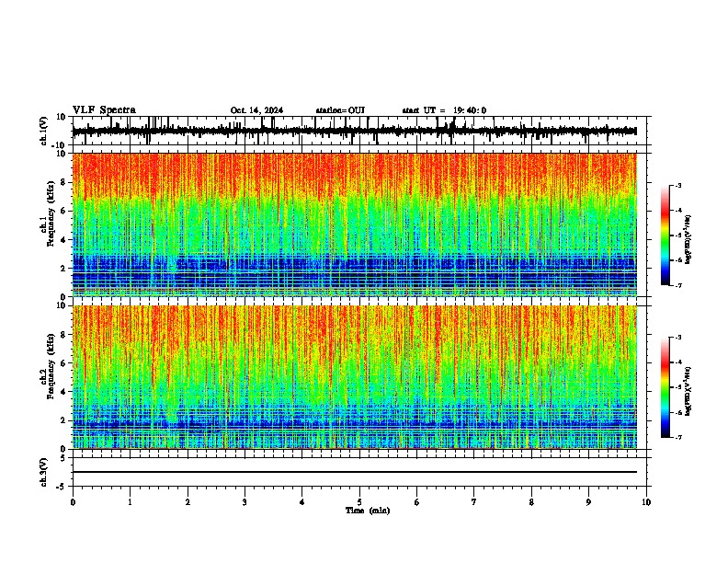Click the time axis tick label "7"

click(474, 502)
